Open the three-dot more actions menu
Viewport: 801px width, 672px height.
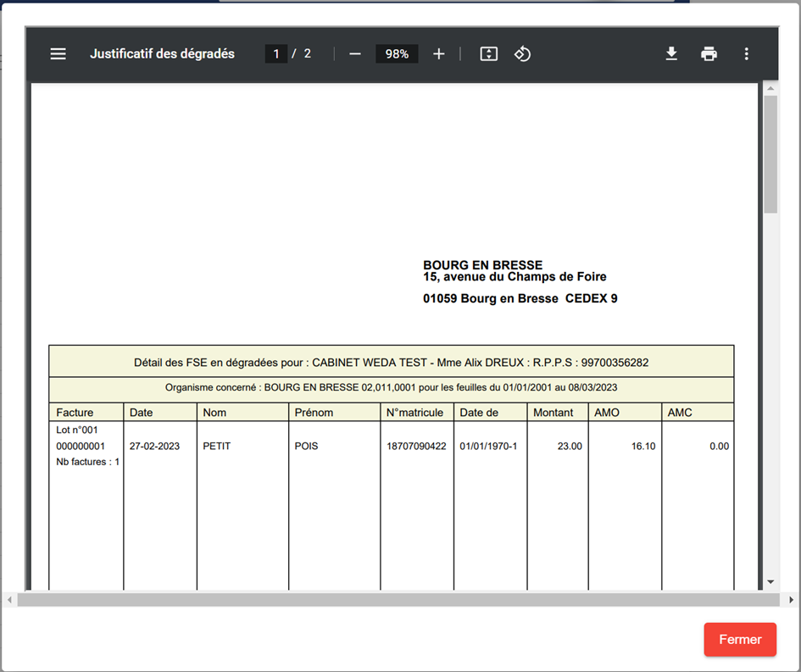(746, 54)
